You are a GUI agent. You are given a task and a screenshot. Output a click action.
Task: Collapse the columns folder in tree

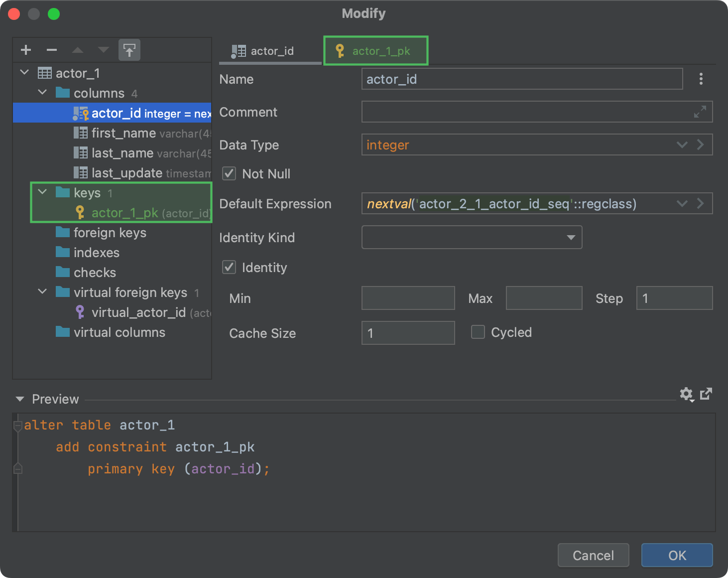(x=43, y=93)
